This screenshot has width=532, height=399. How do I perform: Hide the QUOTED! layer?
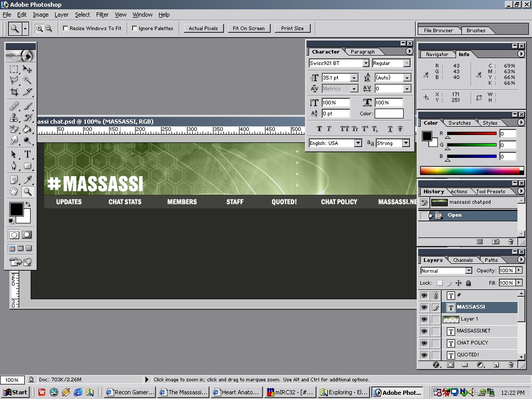[x=424, y=354]
